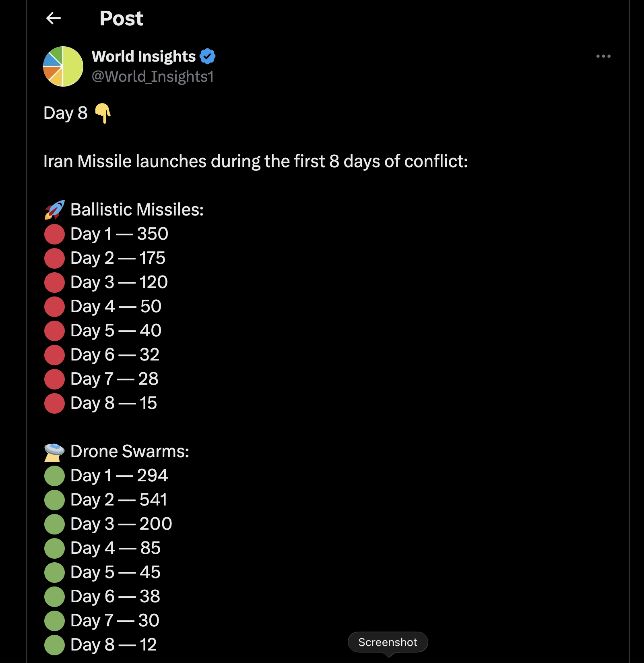Click the red circle next to Day 1 — 350
The width and height of the screenshot is (644, 663).
pos(54,234)
